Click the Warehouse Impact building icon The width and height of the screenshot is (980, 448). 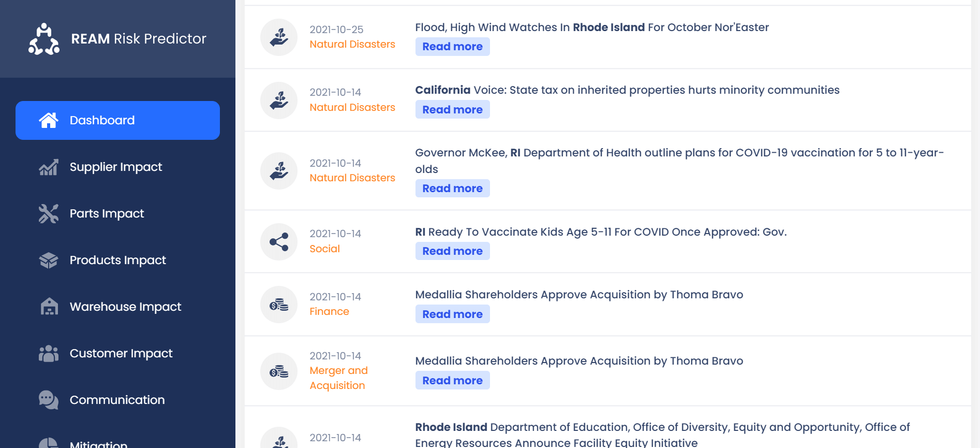[x=49, y=307]
